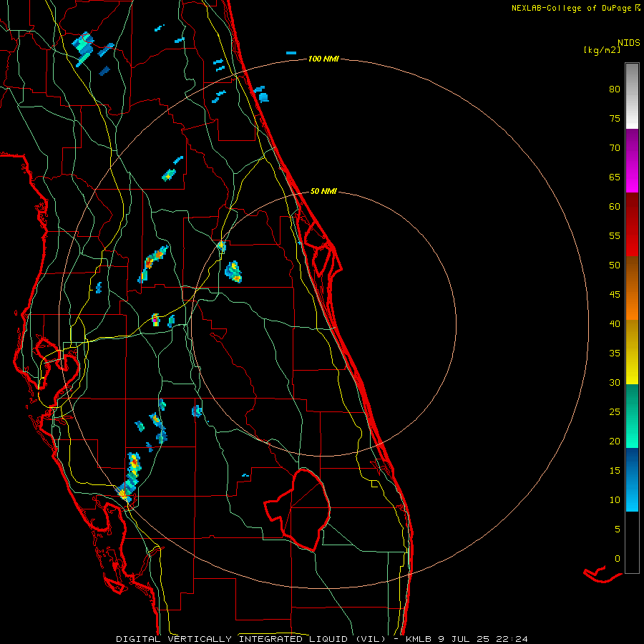The width and height of the screenshot is (644, 644).
Task: Pick the magenta-purple segment of the color bar
Action: click(x=632, y=160)
